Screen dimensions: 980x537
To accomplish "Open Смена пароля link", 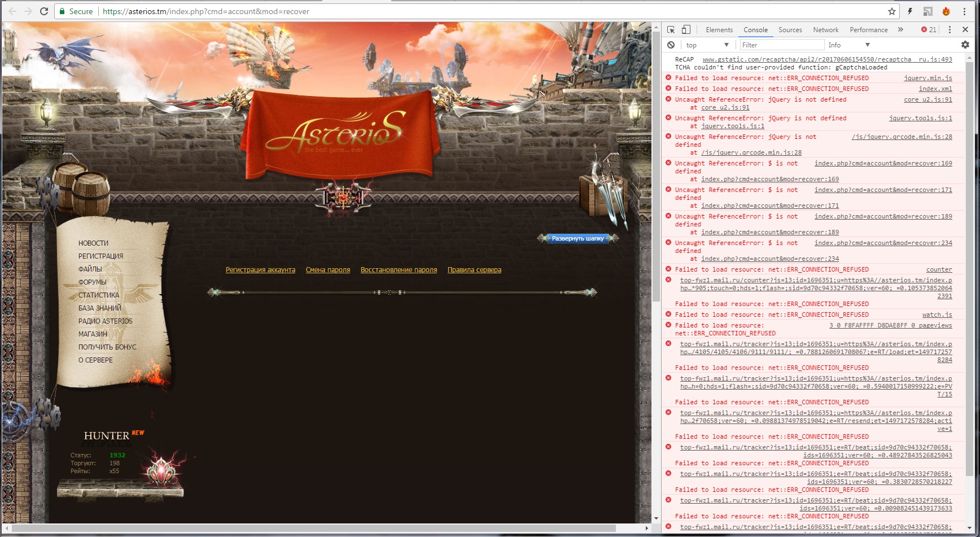I will (x=328, y=270).
